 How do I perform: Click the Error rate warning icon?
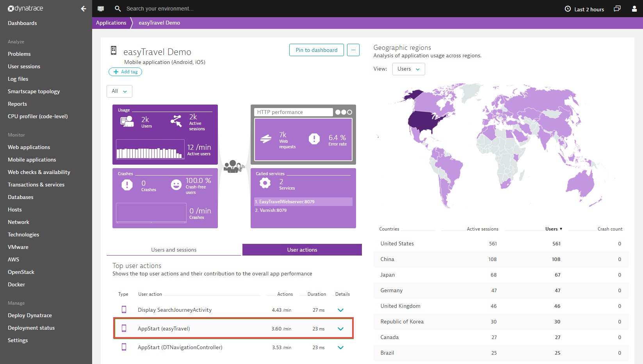pos(314,138)
